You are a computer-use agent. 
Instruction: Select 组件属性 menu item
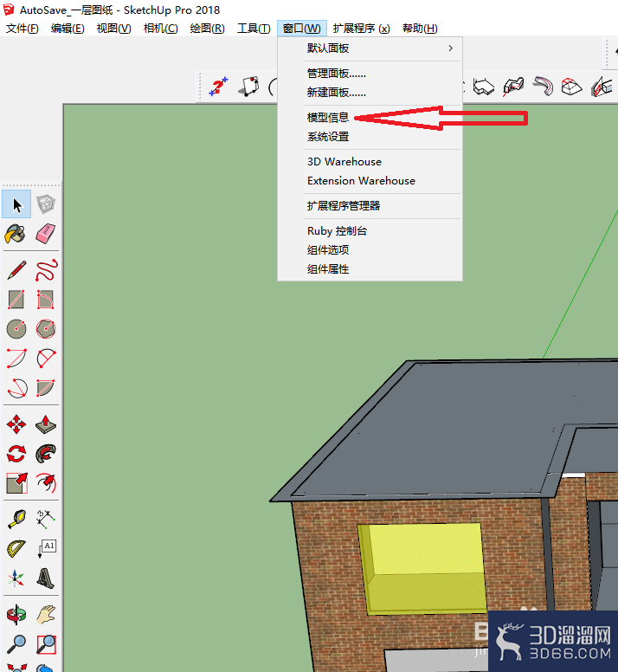(370, 269)
